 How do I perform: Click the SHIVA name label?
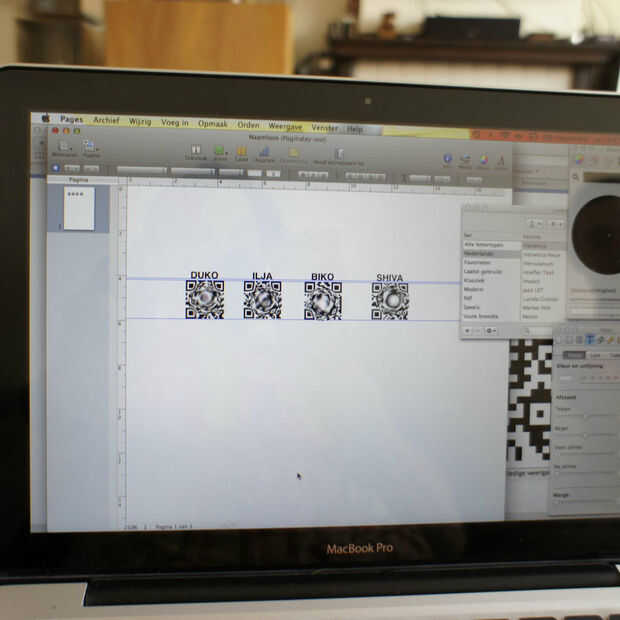[x=389, y=278]
